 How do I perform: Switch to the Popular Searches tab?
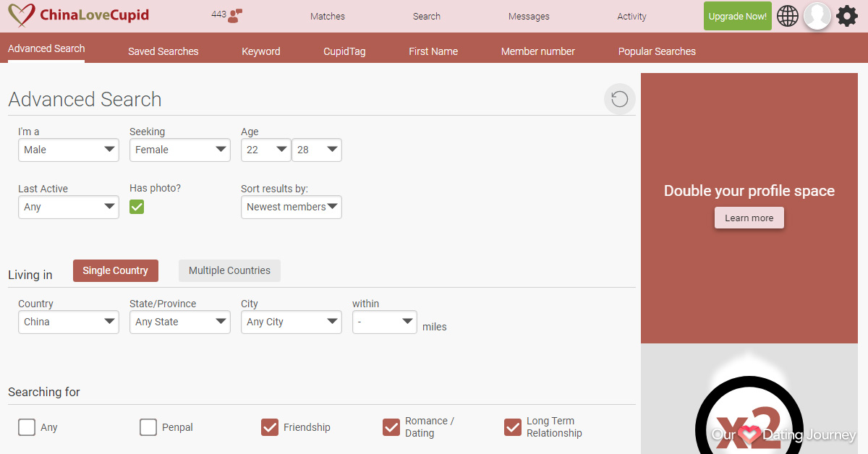click(x=657, y=51)
